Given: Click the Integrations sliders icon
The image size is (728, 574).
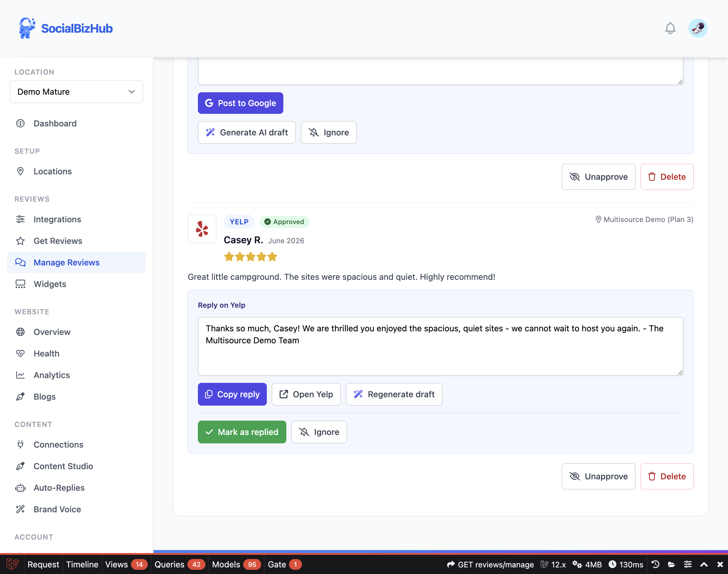Looking at the screenshot, I should (x=20, y=220).
